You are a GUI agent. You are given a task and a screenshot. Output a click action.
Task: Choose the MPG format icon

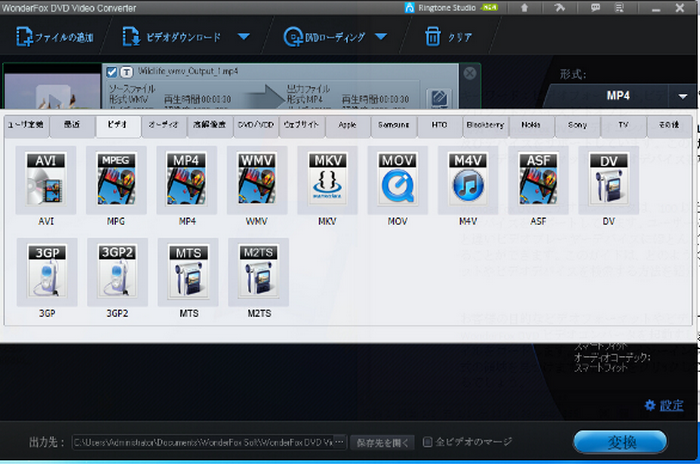(x=116, y=180)
